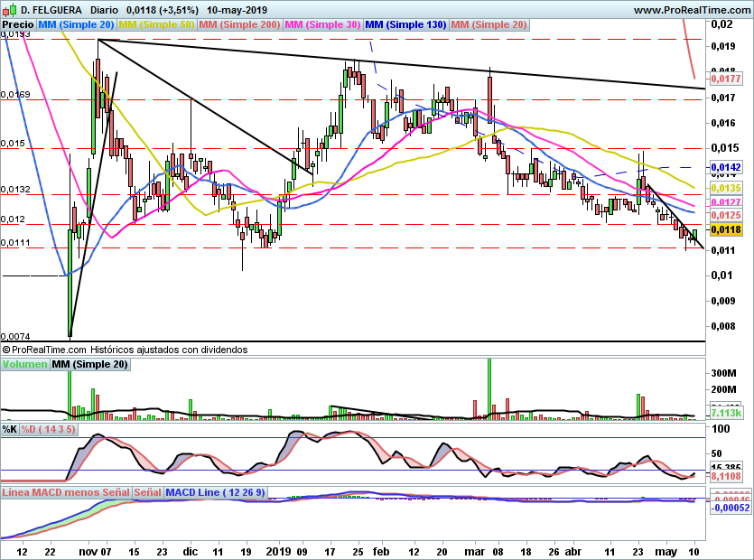Click the copyright symbol before ProRealTime.com
Image resolution: width=754 pixels, height=560 pixels.
[x=6, y=350]
